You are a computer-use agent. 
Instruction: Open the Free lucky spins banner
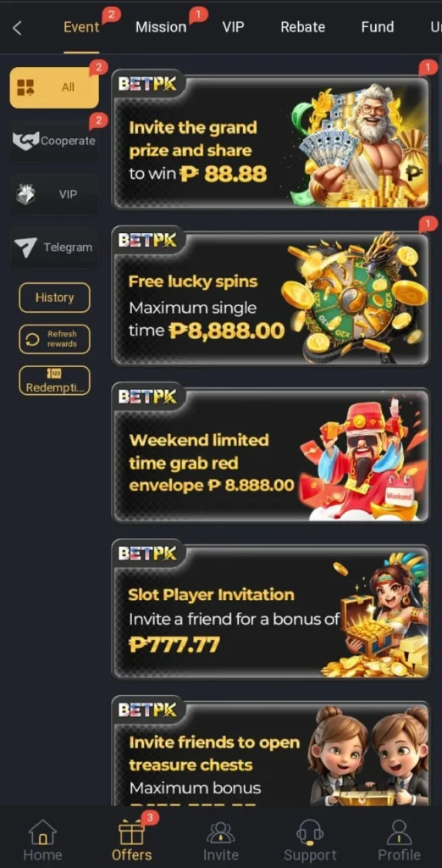click(x=270, y=299)
